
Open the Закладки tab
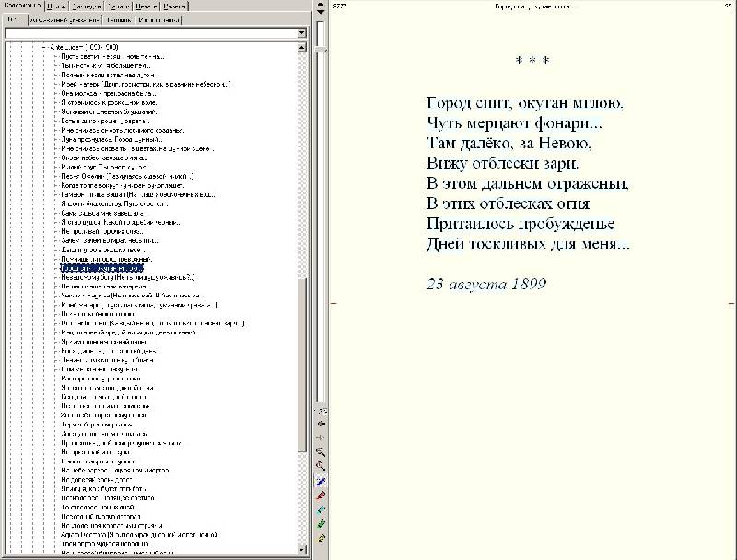coord(87,6)
